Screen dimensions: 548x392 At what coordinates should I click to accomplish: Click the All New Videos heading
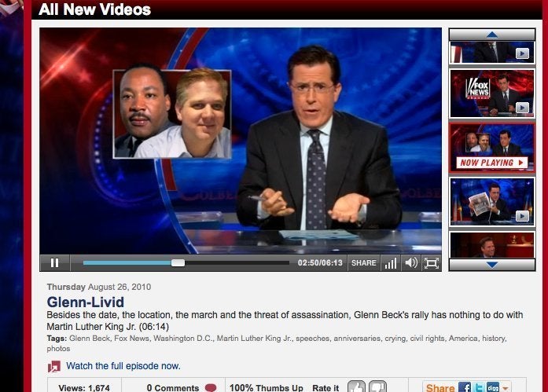[94, 9]
